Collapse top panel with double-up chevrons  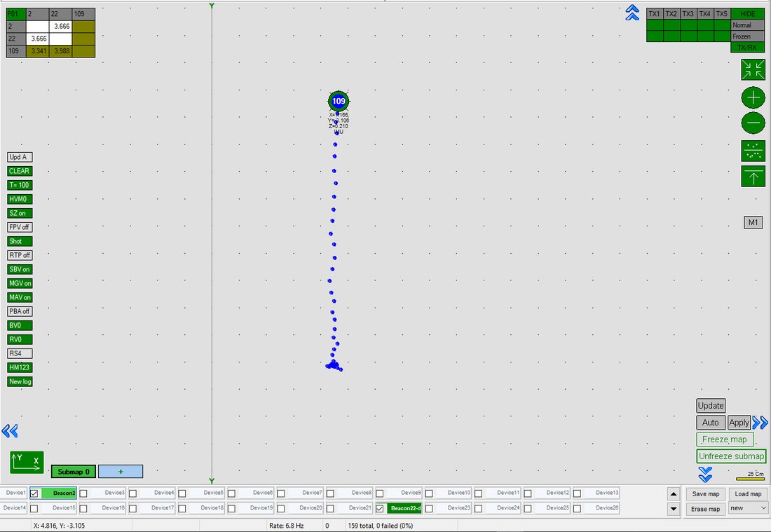tap(632, 13)
